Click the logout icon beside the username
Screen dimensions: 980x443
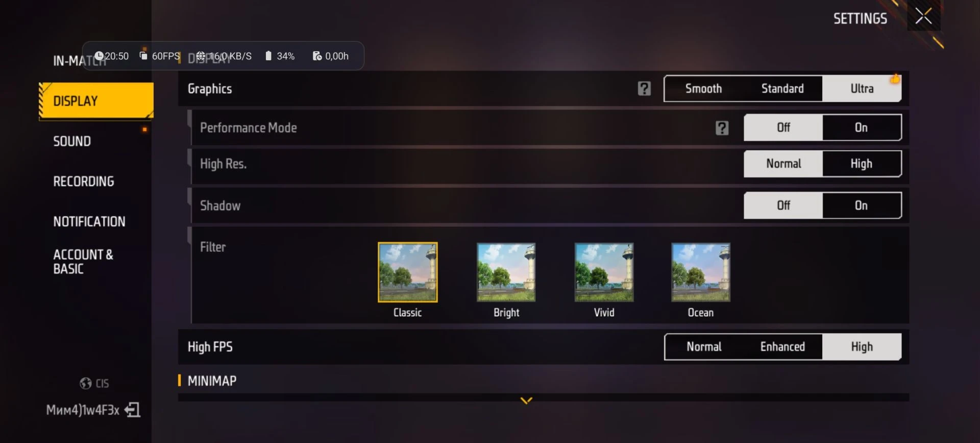tap(132, 410)
